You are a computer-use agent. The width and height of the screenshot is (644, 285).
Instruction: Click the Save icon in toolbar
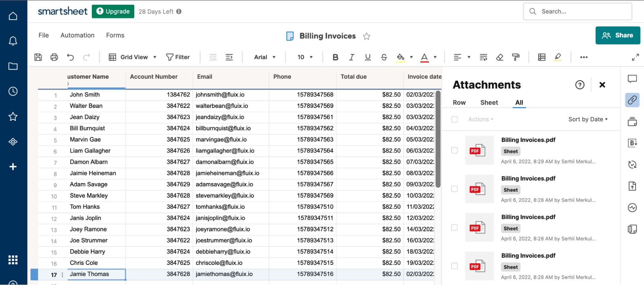tap(38, 57)
